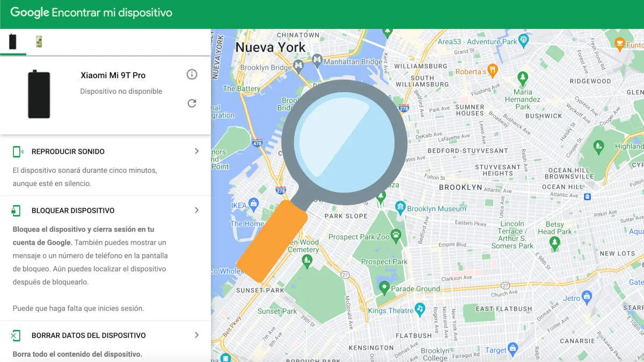
Task: Switch to the second device tab
Action: click(x=39, y=42)
